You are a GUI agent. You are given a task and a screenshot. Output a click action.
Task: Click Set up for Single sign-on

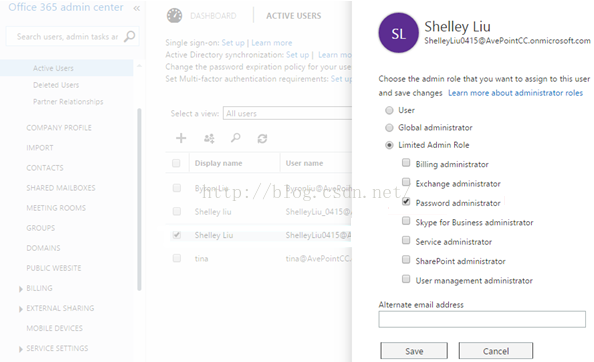click(233, 43)
